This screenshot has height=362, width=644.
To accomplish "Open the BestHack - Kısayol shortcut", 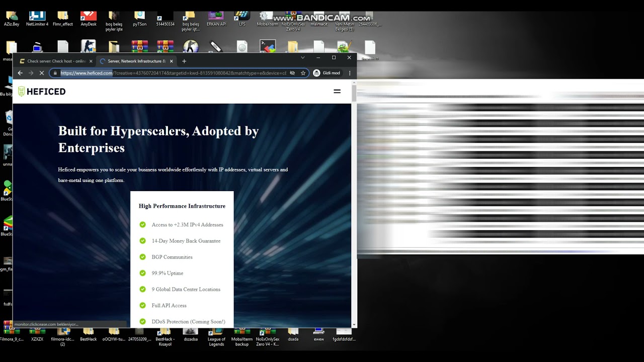I will pyautogui.click(x=165, y=336).
